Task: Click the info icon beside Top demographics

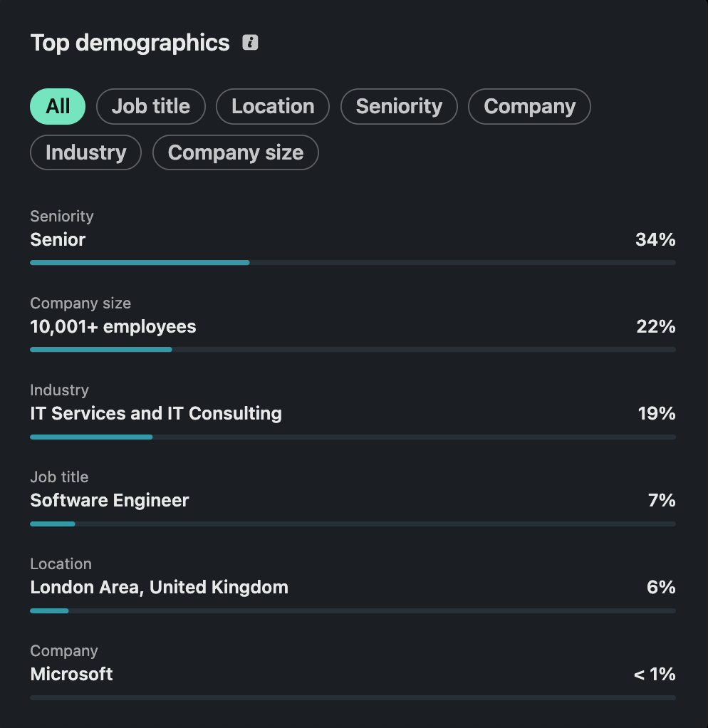Action: coord(250,42)
